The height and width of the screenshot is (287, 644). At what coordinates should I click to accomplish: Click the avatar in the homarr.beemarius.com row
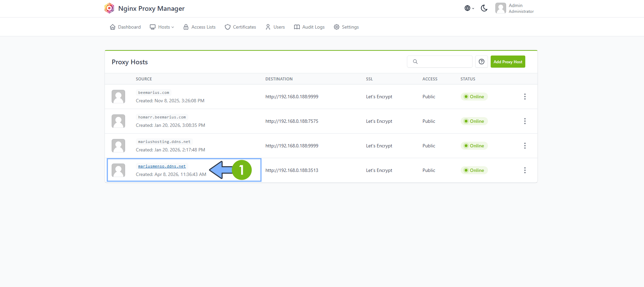[118, 121]
